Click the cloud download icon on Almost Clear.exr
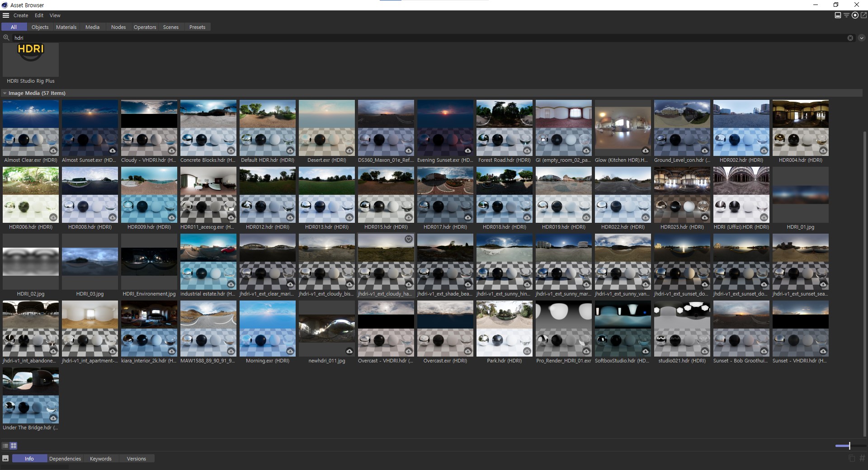This screenshot has height=470, width=868. tap(53, 150)
